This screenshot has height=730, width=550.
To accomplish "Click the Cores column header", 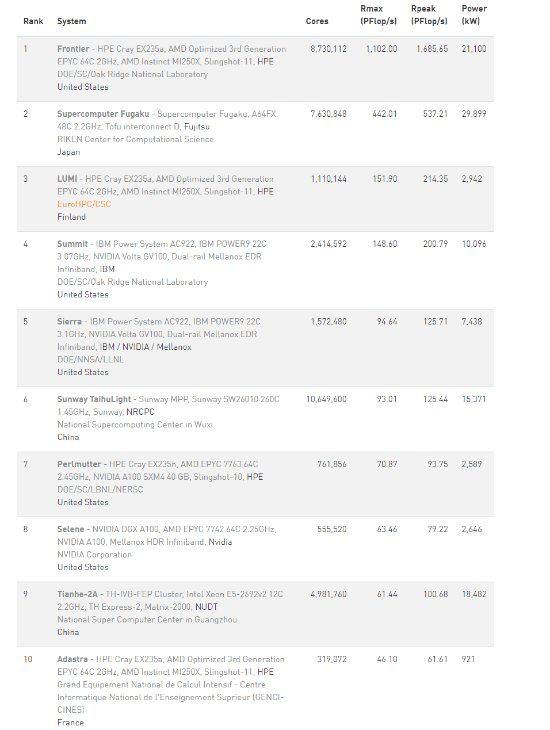I will point(317,21).
